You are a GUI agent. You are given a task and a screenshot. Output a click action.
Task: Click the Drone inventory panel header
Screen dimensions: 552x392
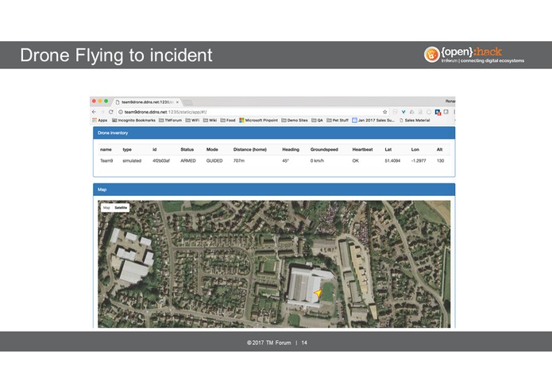coord(274,133)
